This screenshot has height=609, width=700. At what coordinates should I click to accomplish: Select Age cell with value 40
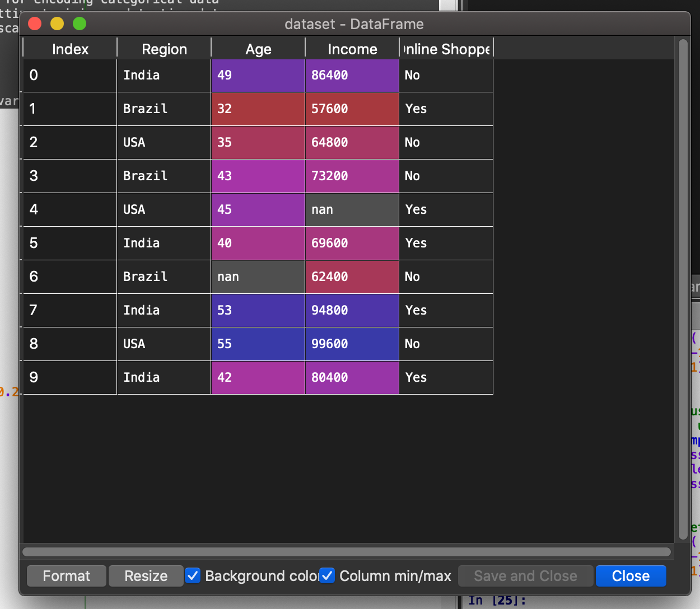coord(258,243)
